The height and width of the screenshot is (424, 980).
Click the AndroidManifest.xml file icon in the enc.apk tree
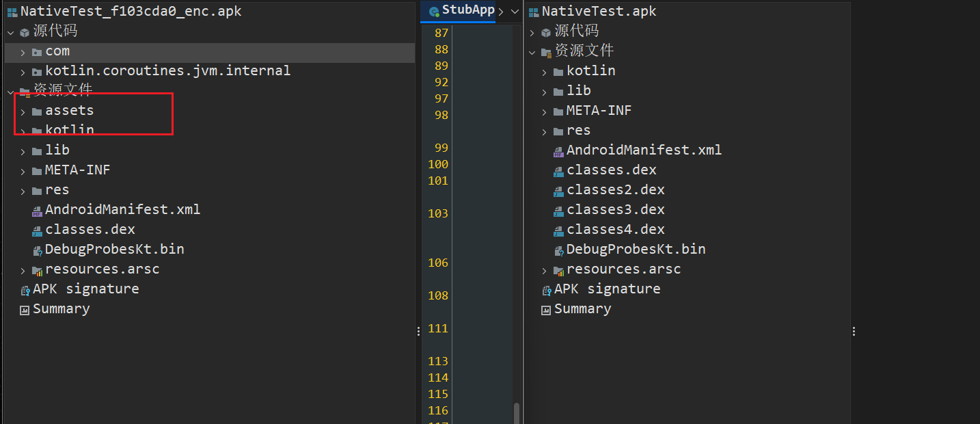37,211
